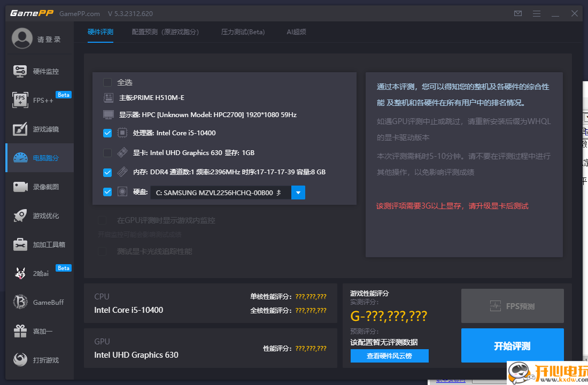The height and width of the screenshot is (385, 588).
Task: Click the GPU 性能评分 score value
Action: pyautogui.click(x=311, y=348)
